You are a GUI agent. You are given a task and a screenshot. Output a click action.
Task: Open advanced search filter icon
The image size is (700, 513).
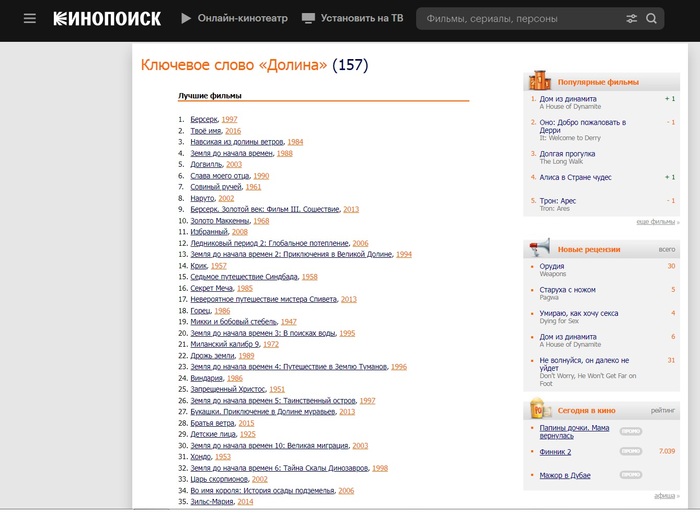click(631, 19)
